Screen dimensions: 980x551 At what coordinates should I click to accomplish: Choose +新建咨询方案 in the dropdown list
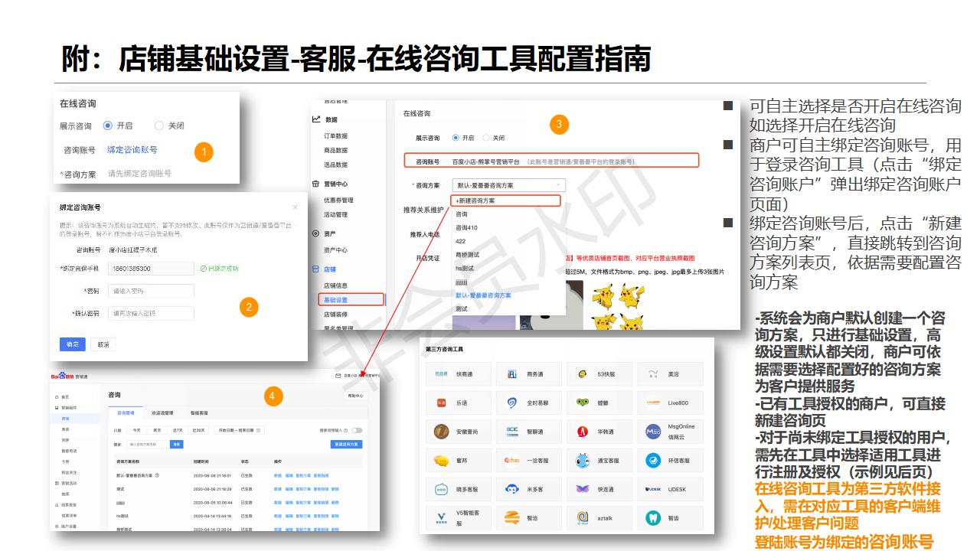(x=507, y=201)
